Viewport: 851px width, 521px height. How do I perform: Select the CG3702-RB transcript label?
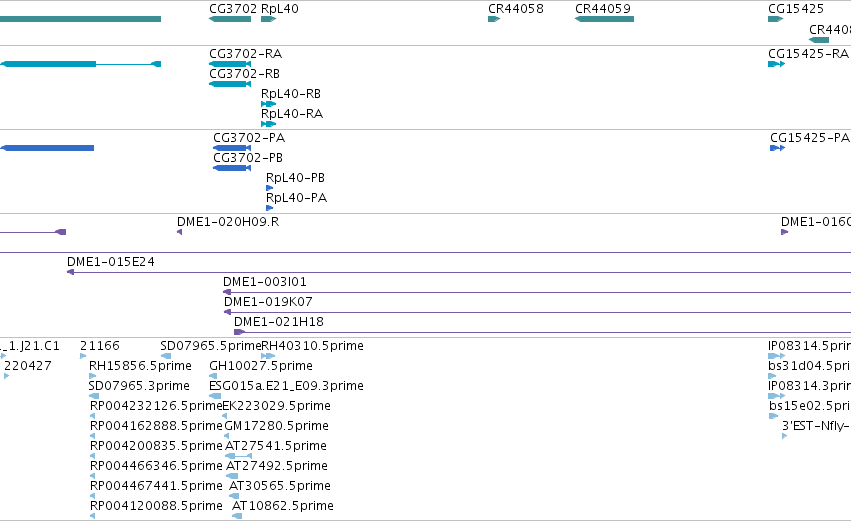[244, 74]
